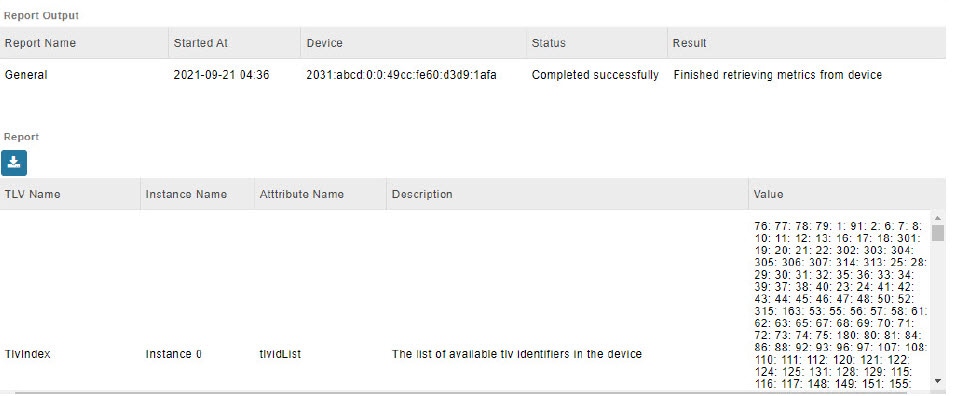Image resolution: width=954 pixels, height=396 pixels.
Task: Click the horizontal scrollbar under the report table
Action: [475, 393]
